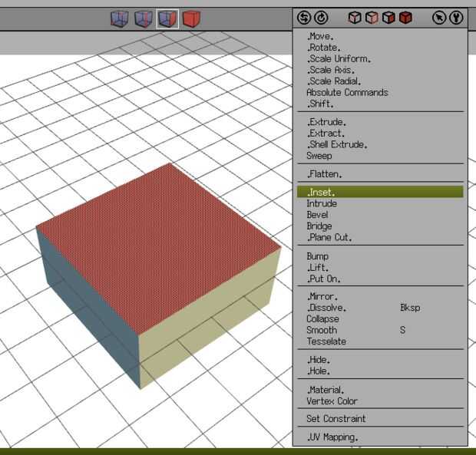This screenshot has height=455, width=476.
Task: Click the wrench settings icon in menu header
Action: pos(456,18)
